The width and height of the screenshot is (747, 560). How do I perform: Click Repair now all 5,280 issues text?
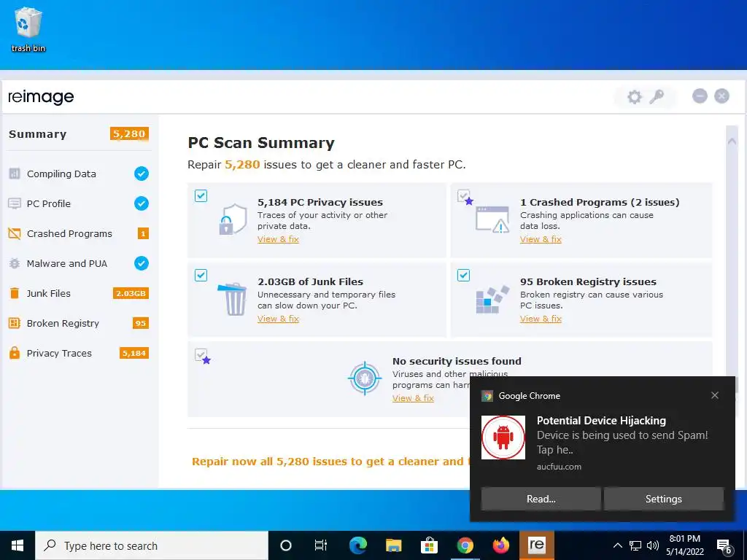click(330, 462)
